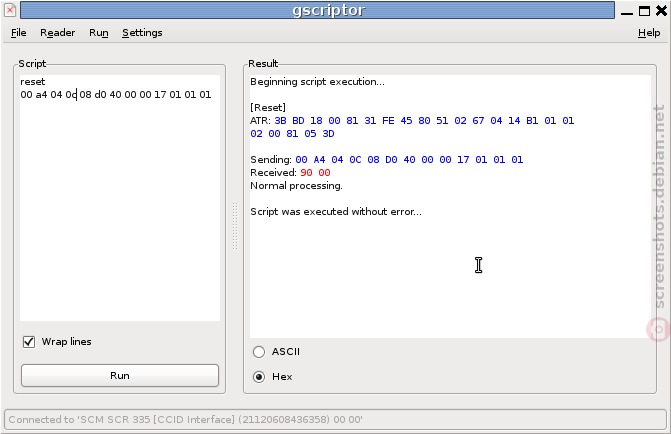
Task: Maximize the gscriptor window
Action: click(x=644, y=11)
